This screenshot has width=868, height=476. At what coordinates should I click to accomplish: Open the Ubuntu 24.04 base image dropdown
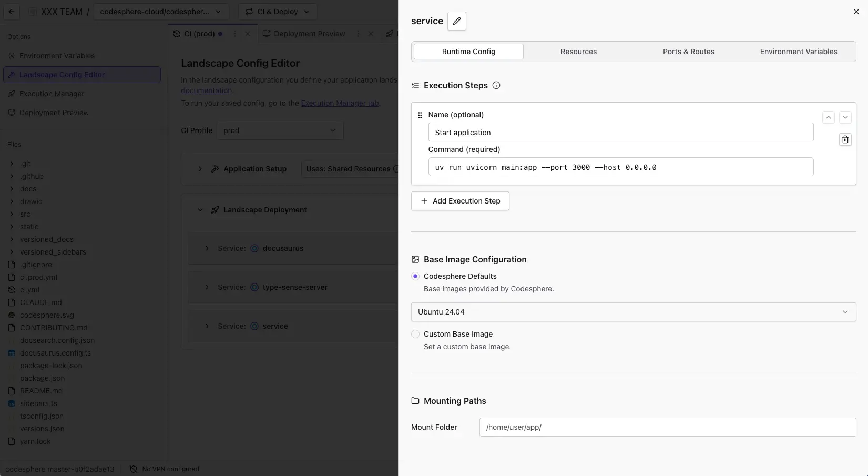tap(633, 311)
